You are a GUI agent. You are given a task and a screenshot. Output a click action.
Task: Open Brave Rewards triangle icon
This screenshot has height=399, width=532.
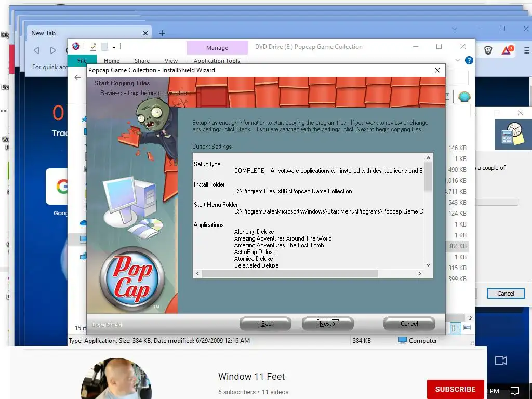(x=507, y=50)
